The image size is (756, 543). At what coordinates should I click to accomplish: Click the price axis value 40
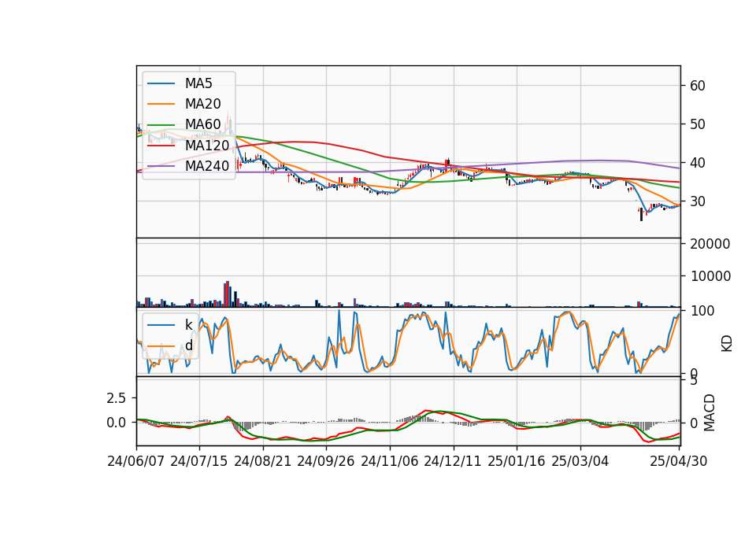[698, 163]
